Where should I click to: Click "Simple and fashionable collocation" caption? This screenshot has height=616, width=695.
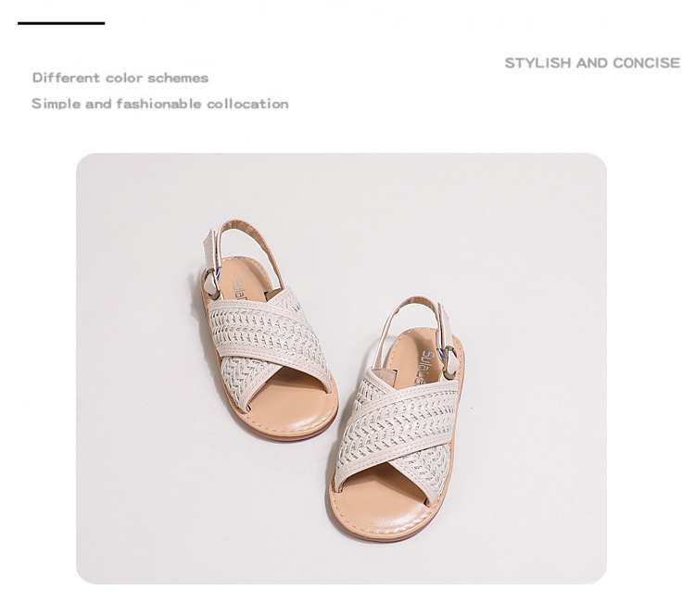160,104
